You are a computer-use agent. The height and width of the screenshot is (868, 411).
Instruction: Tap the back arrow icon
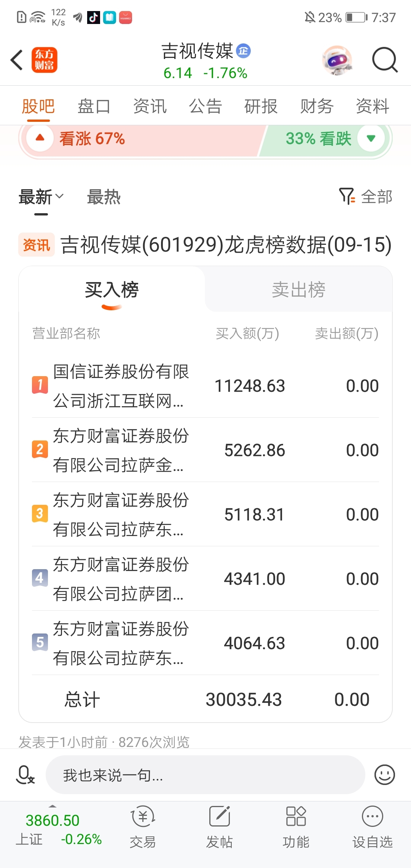(17, 60)
